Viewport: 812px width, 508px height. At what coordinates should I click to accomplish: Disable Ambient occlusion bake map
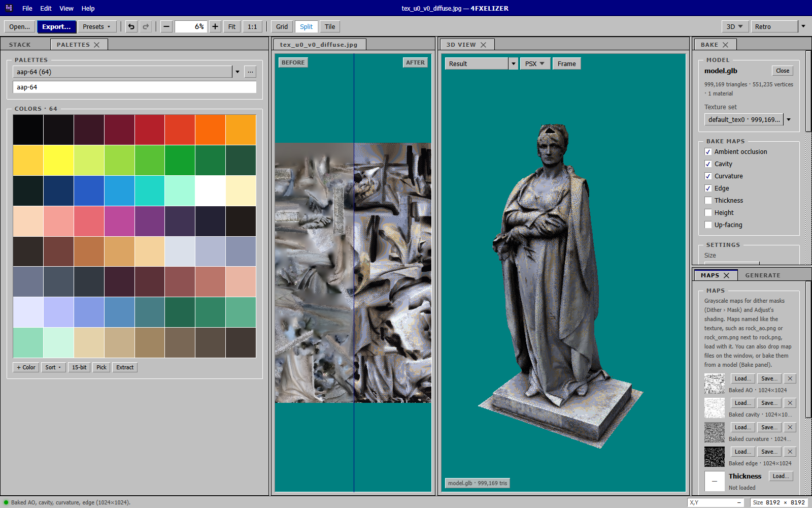coord(708,152)
